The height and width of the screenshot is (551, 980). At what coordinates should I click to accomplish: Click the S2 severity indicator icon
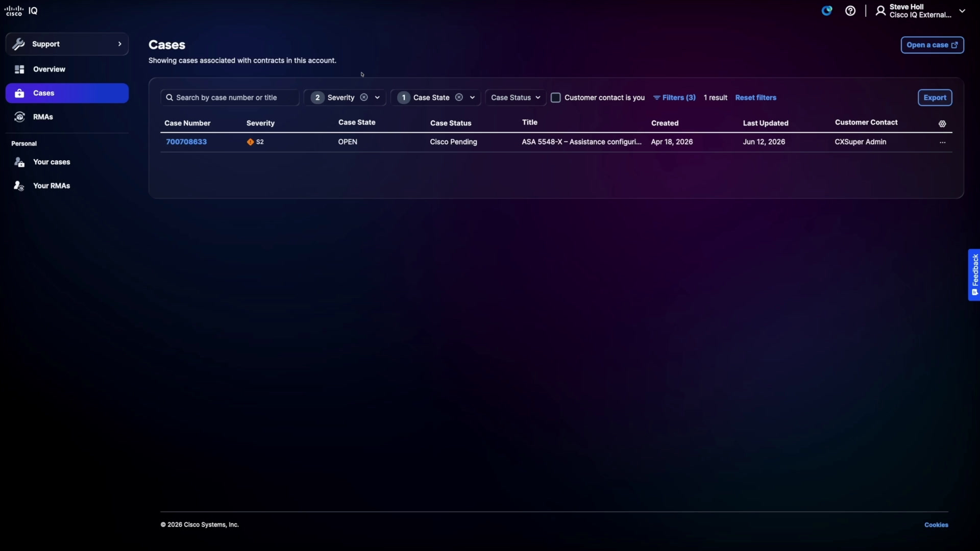coord(250,142)
